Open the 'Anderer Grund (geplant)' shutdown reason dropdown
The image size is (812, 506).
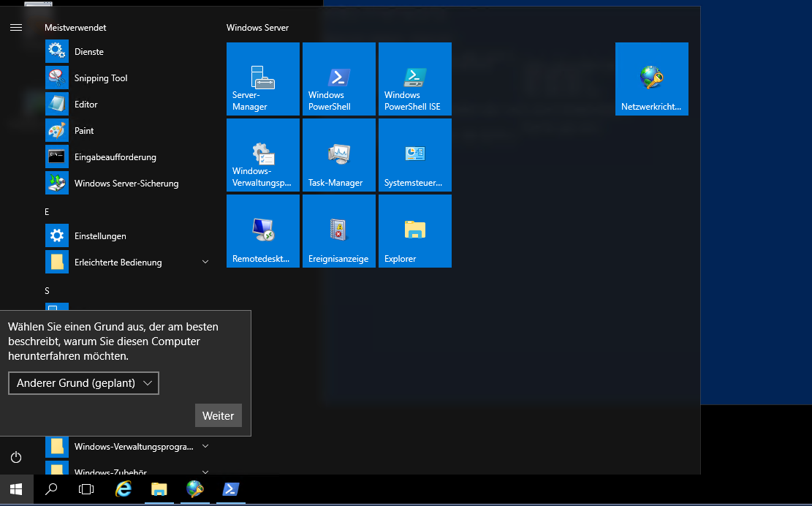[x=83, y=383]
